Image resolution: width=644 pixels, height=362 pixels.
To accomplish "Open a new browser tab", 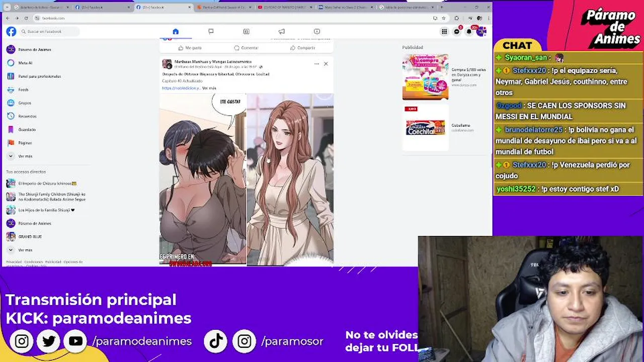I will tap(442, 7).
